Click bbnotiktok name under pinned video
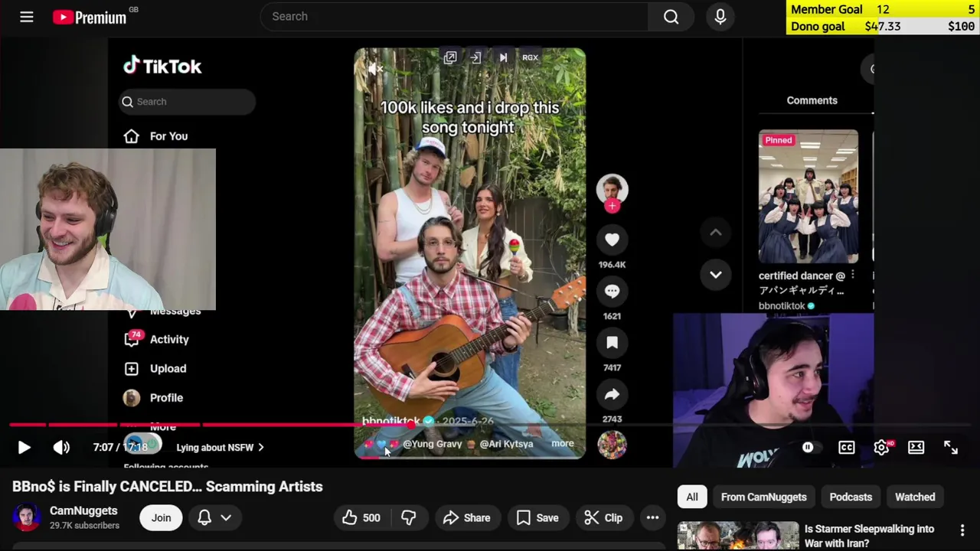The image size is (980, 551). point(782,306)
